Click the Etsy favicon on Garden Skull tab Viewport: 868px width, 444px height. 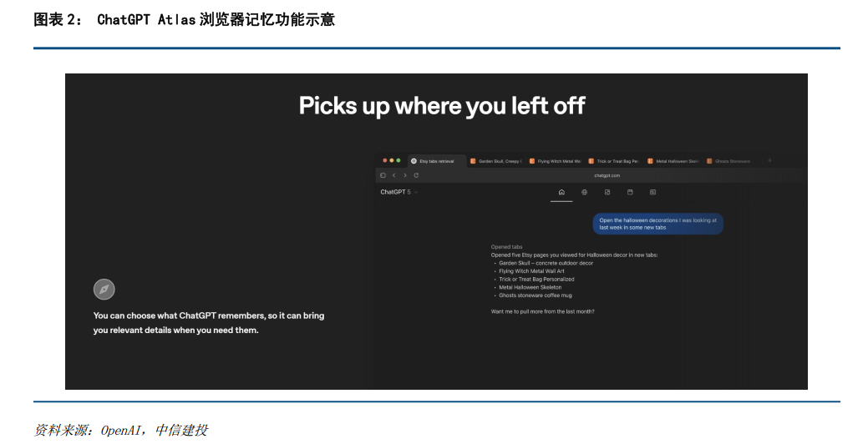(x=473, y=161)
